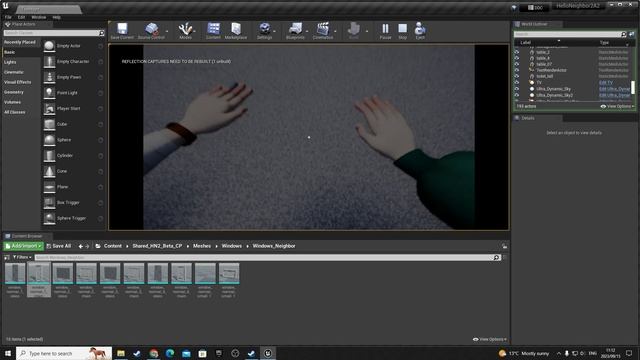Click the Content Browser search magnifier icon
The image size is (640, 360).
point(496,258)
